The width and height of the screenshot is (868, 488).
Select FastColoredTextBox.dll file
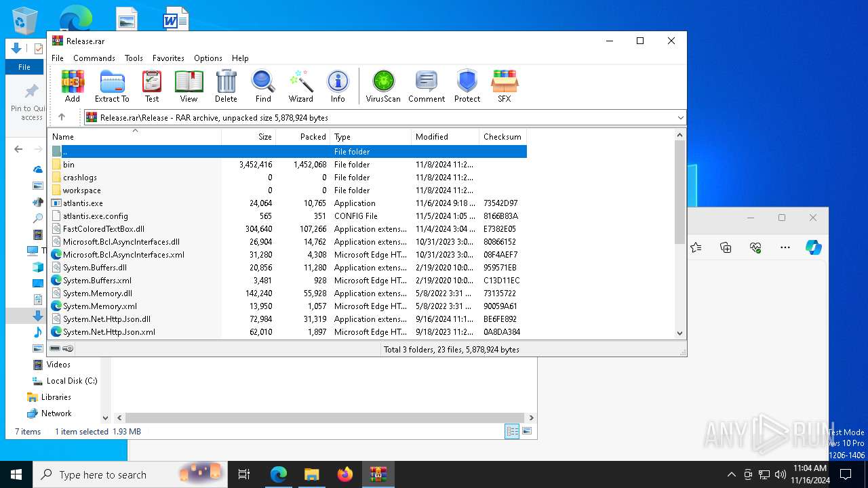288,229
